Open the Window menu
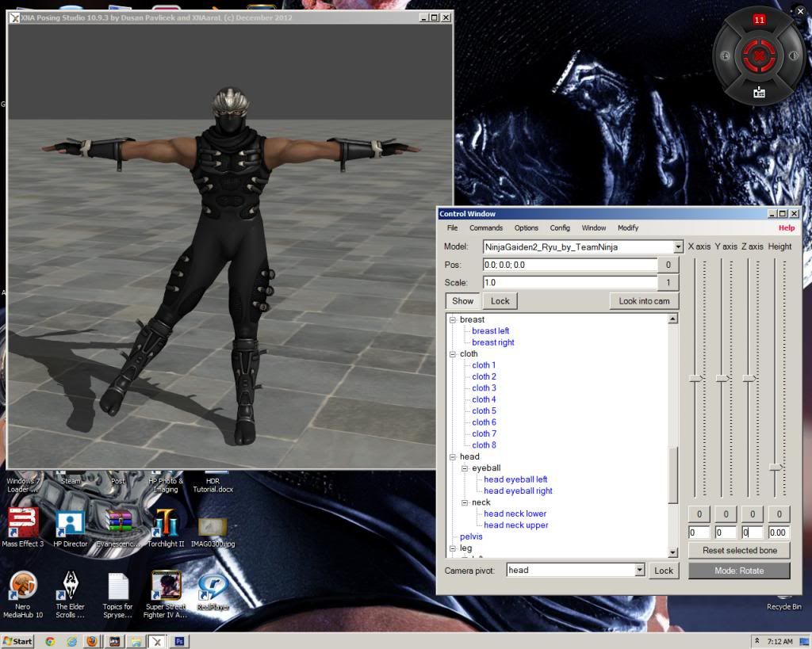 [x=593, y=227]
